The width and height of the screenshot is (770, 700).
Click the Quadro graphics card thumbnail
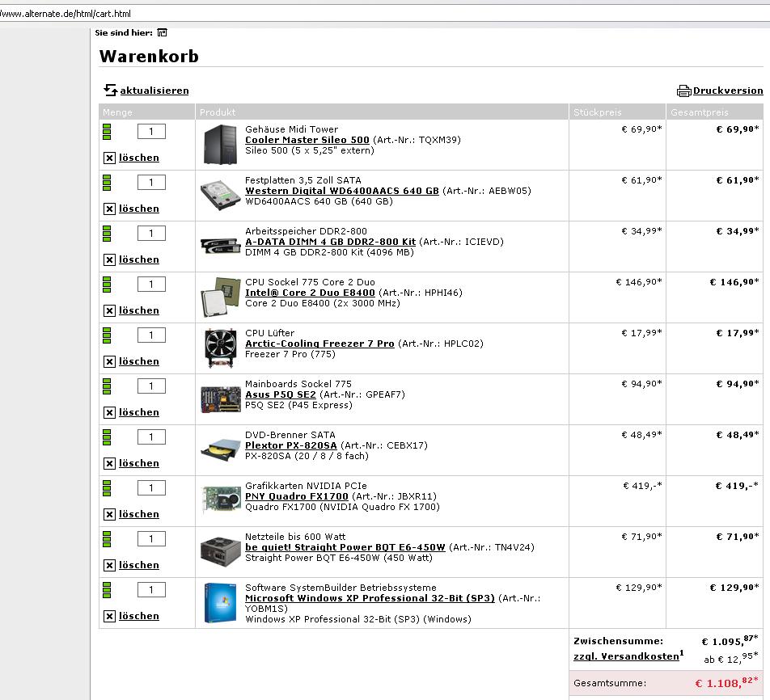click(221, 500)
